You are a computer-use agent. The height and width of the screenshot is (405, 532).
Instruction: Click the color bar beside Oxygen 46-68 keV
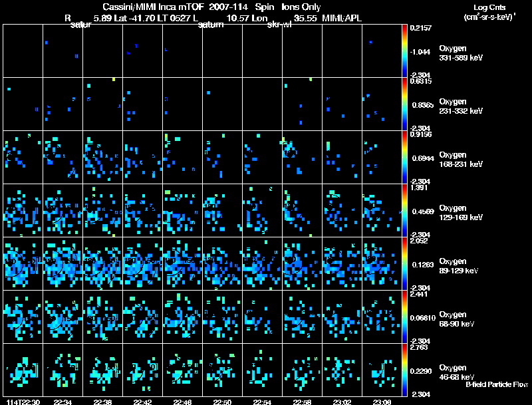[x=404, y=370]
